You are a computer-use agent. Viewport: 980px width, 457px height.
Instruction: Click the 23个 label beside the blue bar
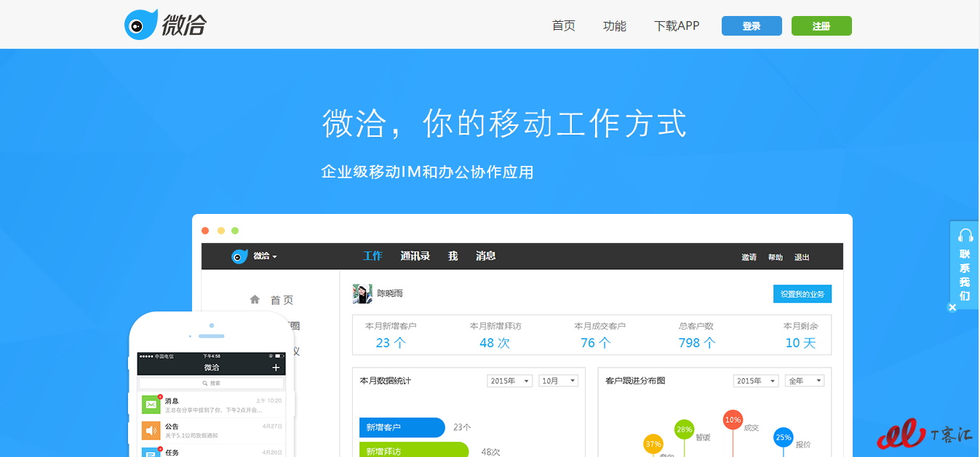click(462, 428)
